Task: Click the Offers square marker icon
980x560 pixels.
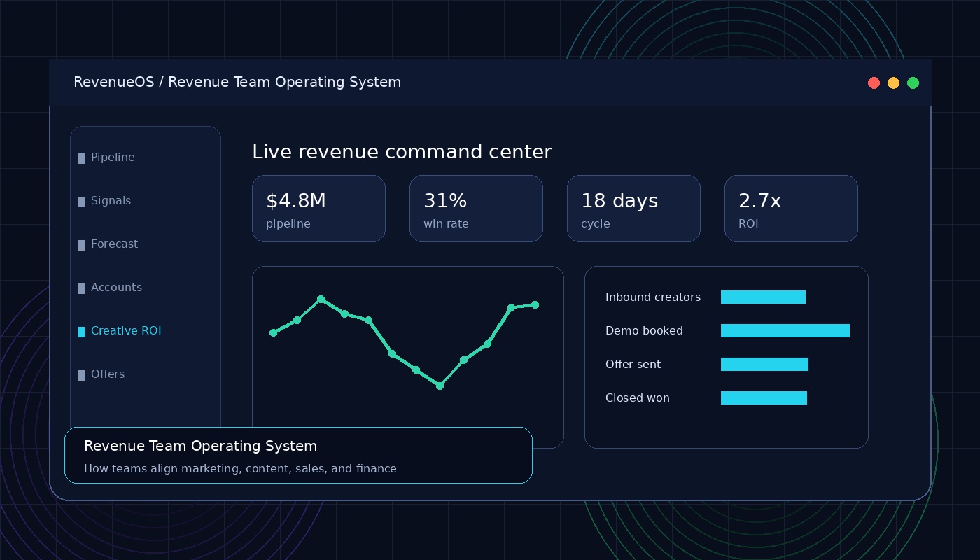Action: coord(81,376)
